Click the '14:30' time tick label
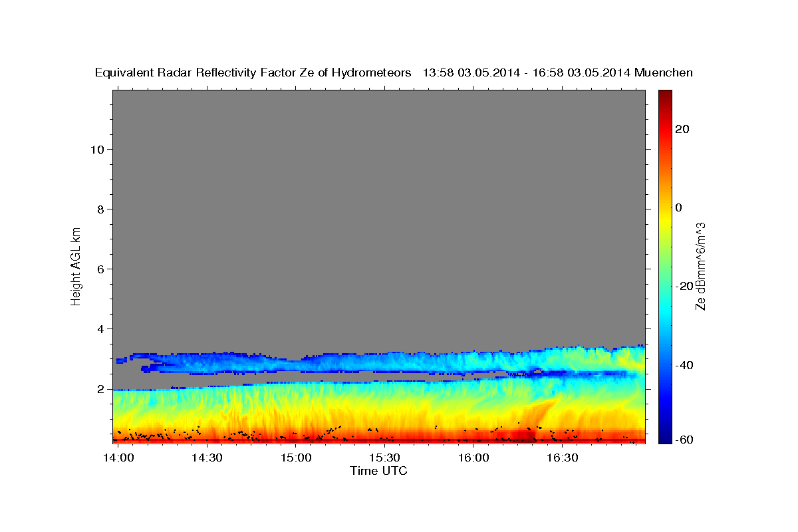This screenshot has width=798, height=532. (207, 458)
